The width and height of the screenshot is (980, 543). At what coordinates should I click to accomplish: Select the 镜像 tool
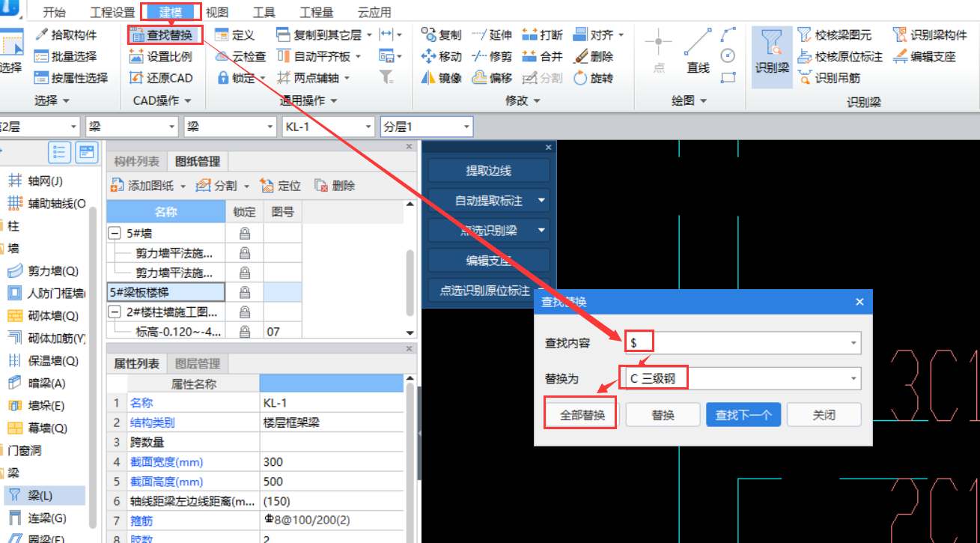pyautogui.click(x=442, y=78)
